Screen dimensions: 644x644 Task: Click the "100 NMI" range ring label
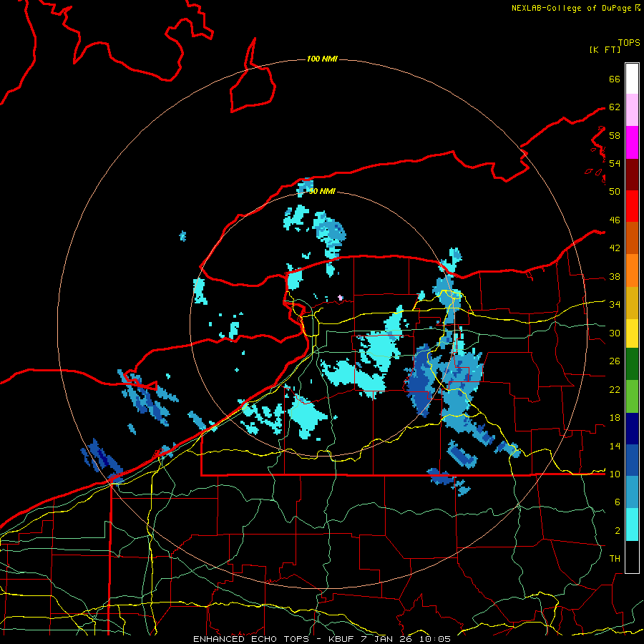322,59
